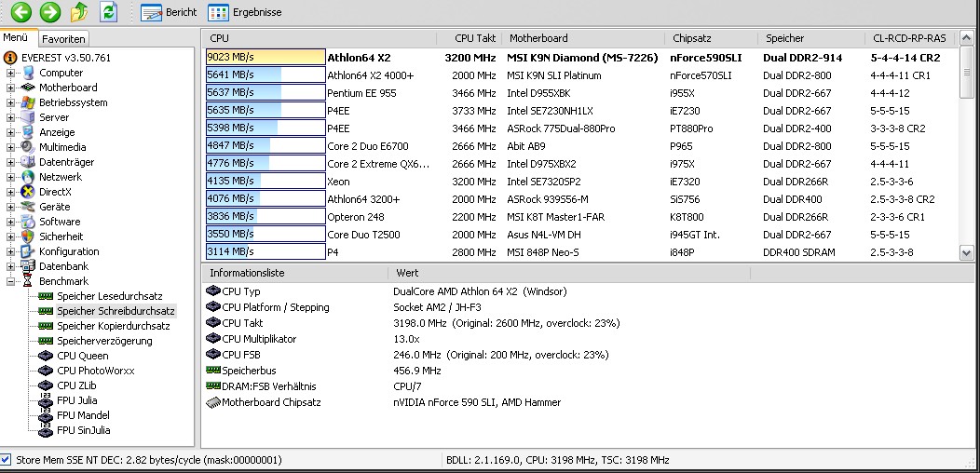
Task: Select Speicher Schreibdurchsatz benchmark
Action: click(x=116, y=311)
